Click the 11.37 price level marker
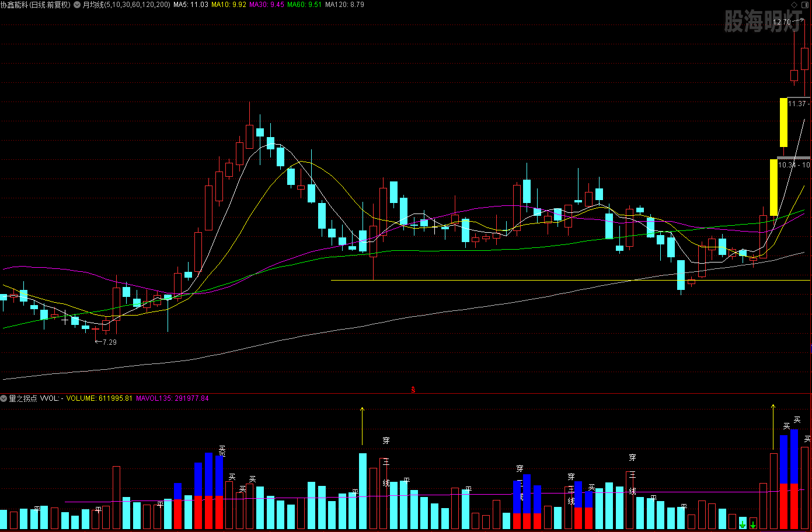The image size is (812, 532). 798,103
